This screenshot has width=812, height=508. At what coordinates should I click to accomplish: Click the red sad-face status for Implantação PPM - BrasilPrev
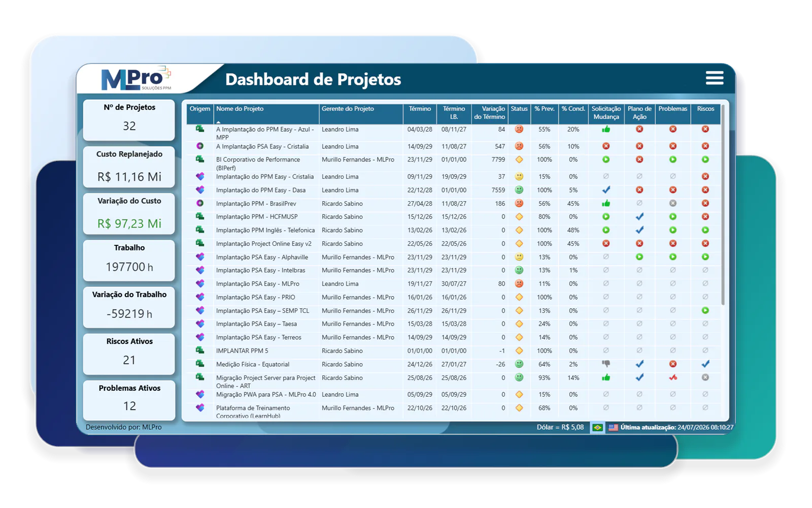pyautogui.click(x=519, y=203)
